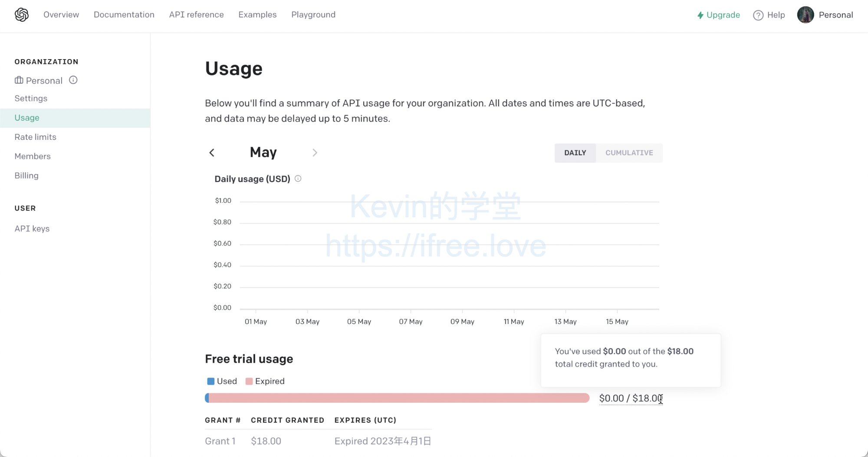Open the Playground tab
868x457 pixels.
pos(313,15)
